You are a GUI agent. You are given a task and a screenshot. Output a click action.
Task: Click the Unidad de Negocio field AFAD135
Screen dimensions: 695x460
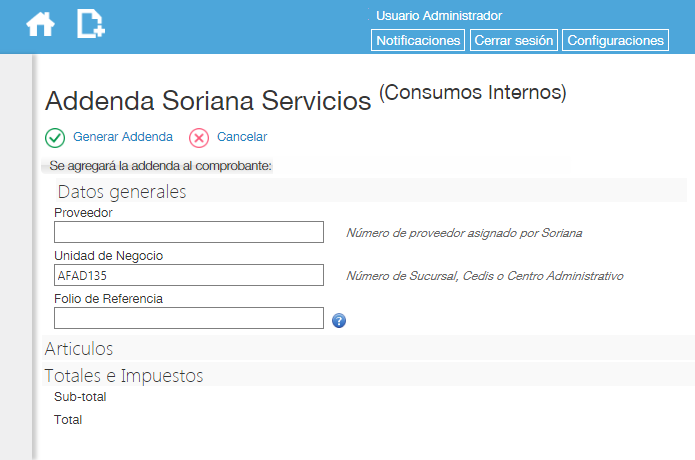[x=189, y=275]
